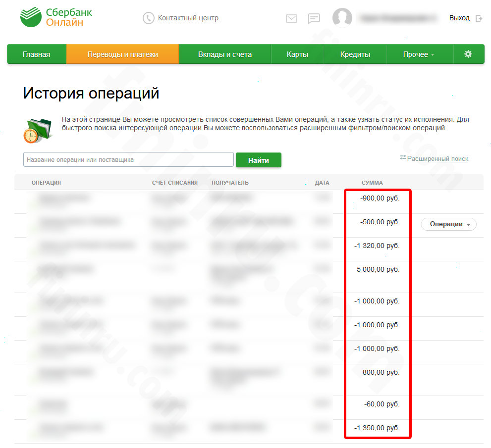Click the filter icon beside Расширенный поиск

pos(403,158)
